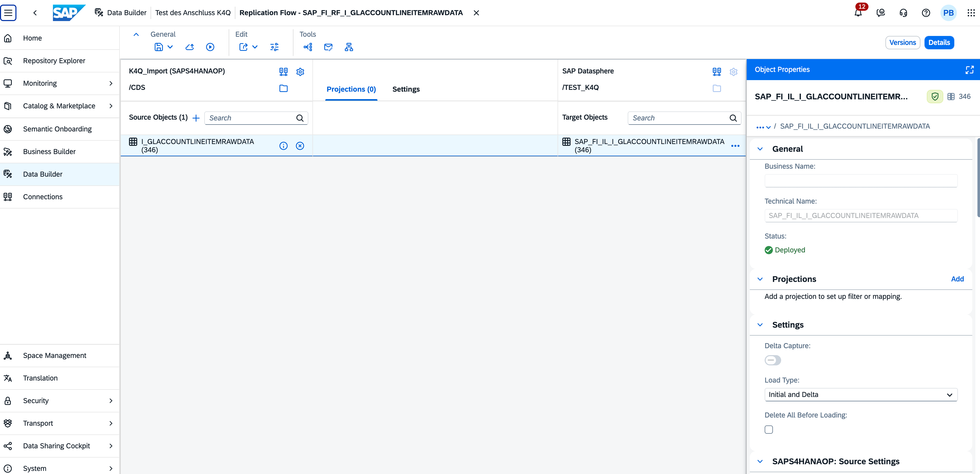Show info for I_GLACCOUNTLINEITEMRAWDATA source

[x=283, y=146]
